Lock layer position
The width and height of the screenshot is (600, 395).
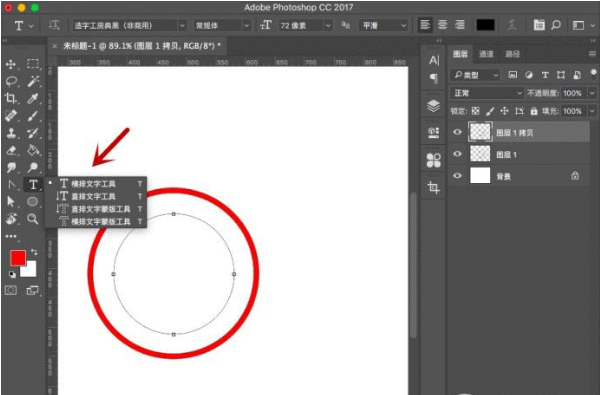click(x=504, y=111)
